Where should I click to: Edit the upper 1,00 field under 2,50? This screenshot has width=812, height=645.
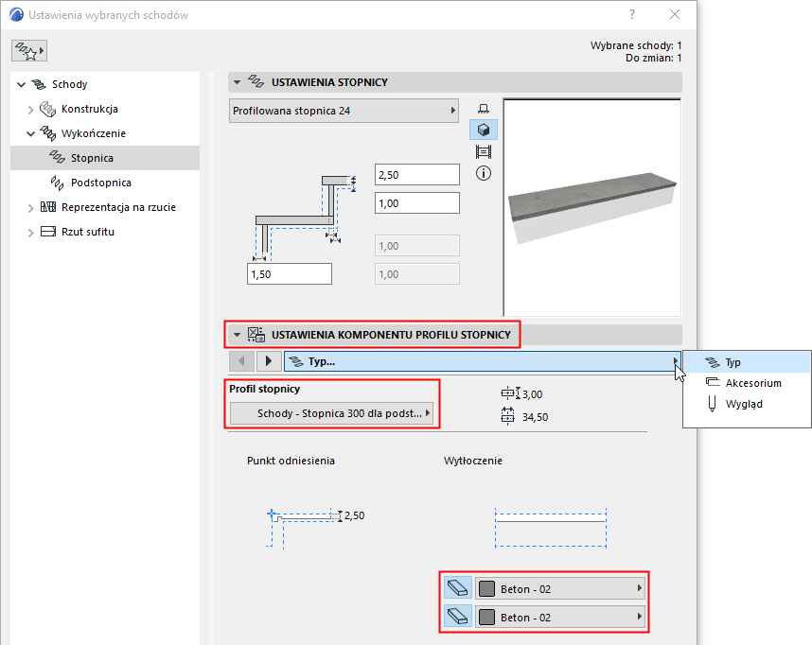click(x=416, y=203)
